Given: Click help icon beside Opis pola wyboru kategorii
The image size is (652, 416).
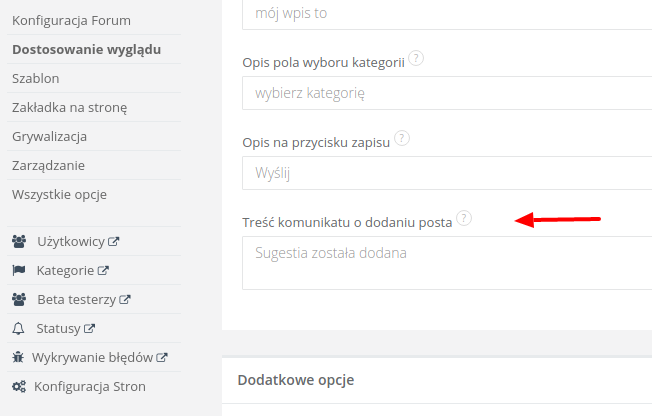Looking at the screenshot, I should tap(416, 59).
